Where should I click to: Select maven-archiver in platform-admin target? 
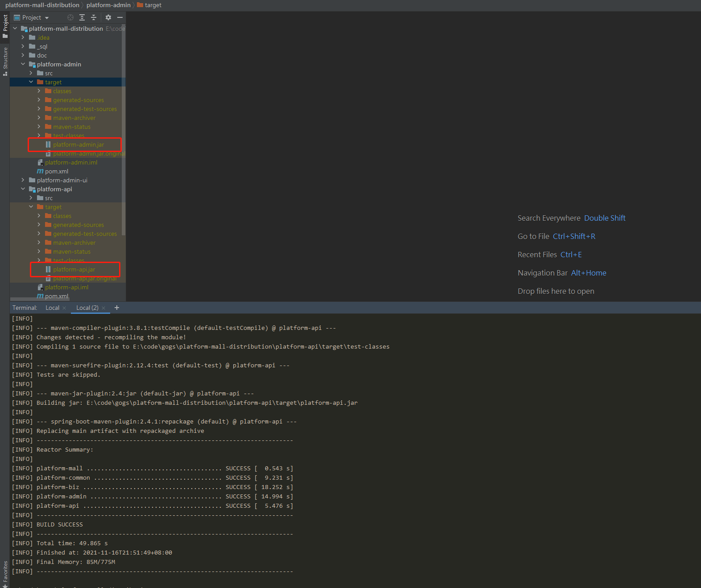pos(74,118)
